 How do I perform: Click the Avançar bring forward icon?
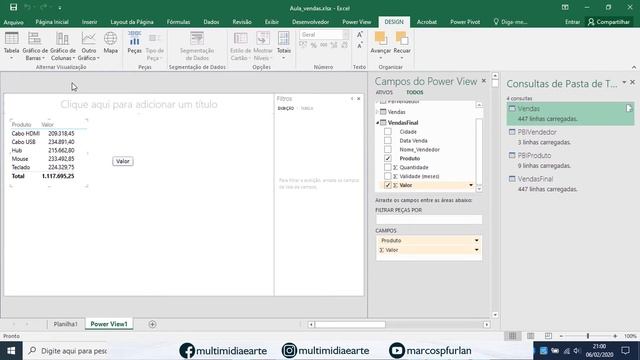point(380,38)
